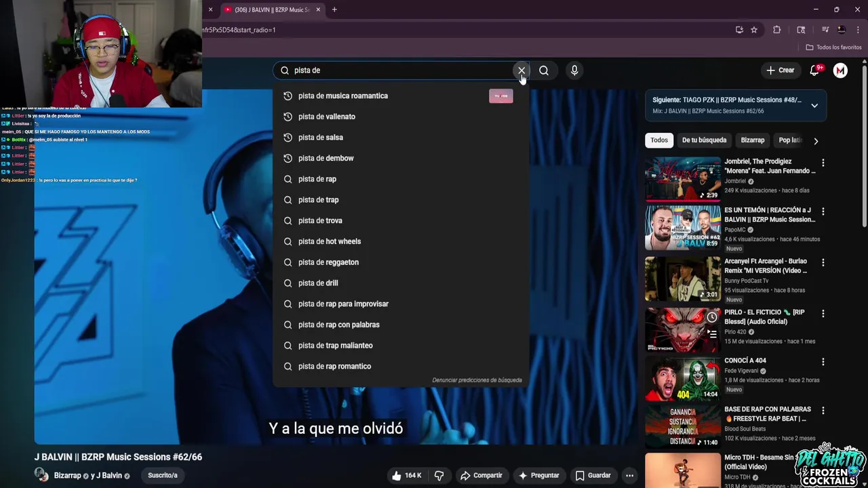Click the address bar URL text
Image resolution: width=868 pixels, height=488 pixels.
point(239,30)
